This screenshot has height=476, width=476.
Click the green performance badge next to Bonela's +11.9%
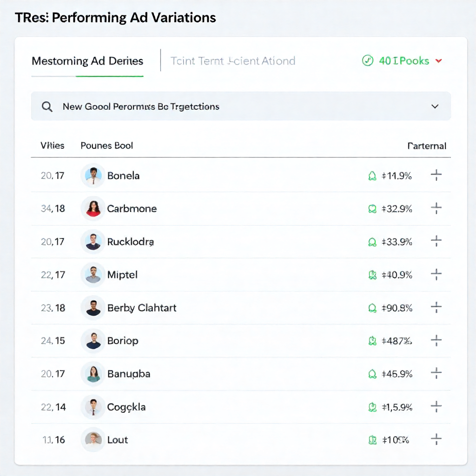[372, 176]
